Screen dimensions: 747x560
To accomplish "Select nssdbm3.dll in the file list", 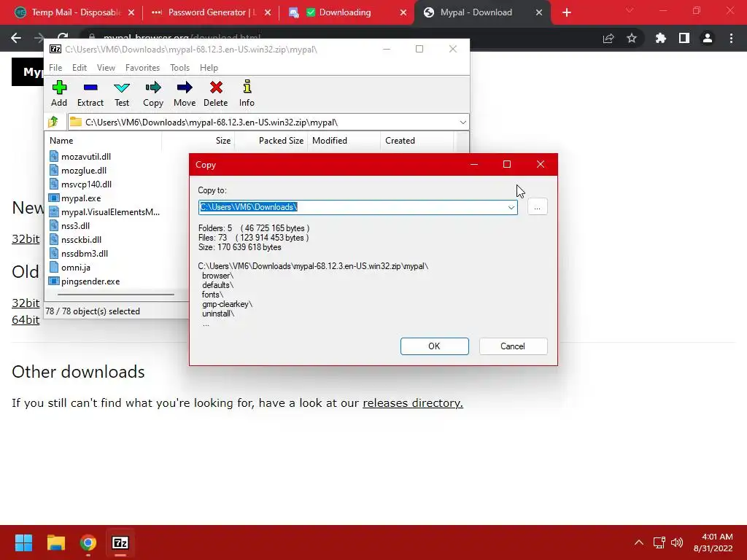I will [x=85, y=253].
